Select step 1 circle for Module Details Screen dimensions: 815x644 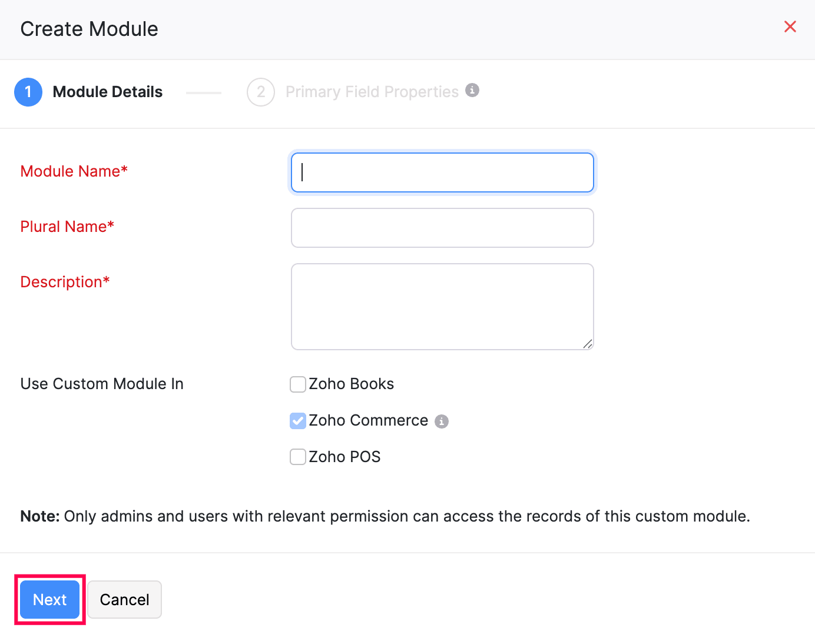point(28,92)
